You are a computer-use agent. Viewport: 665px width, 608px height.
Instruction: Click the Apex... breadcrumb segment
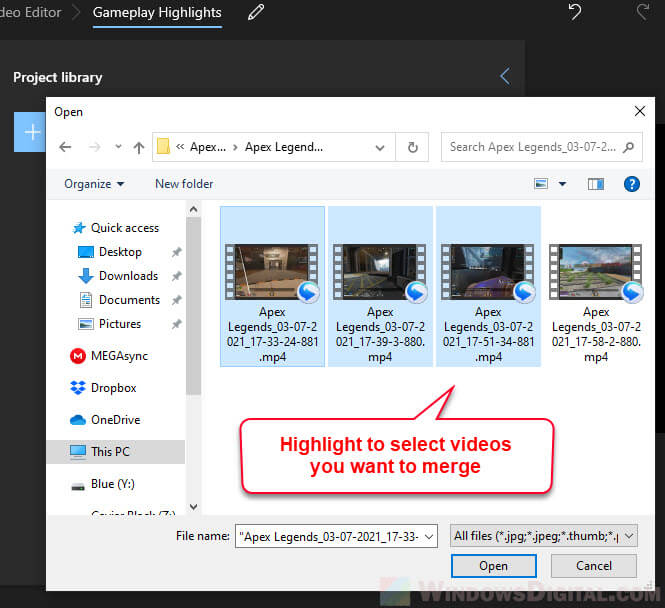pos(208,147)
